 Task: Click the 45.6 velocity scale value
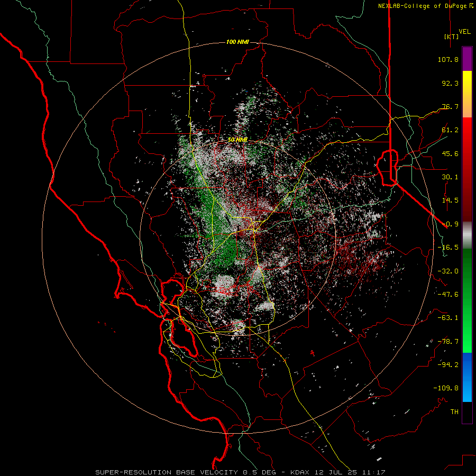[450, 153]
